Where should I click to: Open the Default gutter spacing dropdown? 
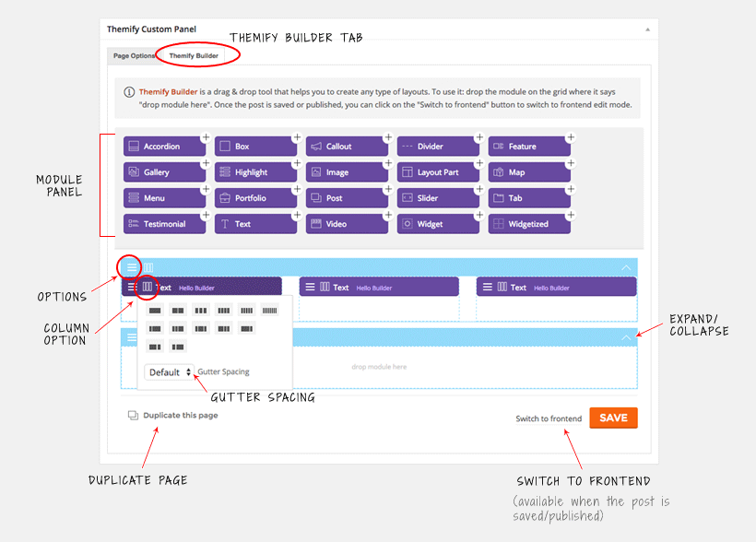(x=170, y=372)
